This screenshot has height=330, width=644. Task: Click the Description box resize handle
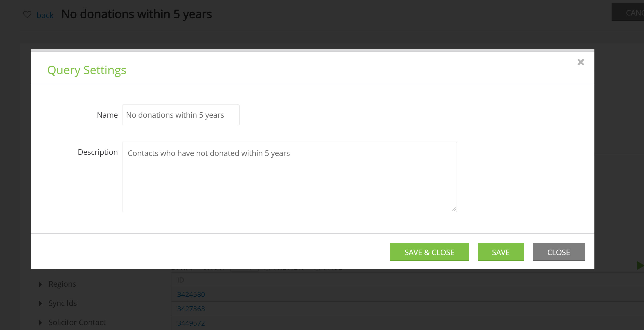click(454, 209)
